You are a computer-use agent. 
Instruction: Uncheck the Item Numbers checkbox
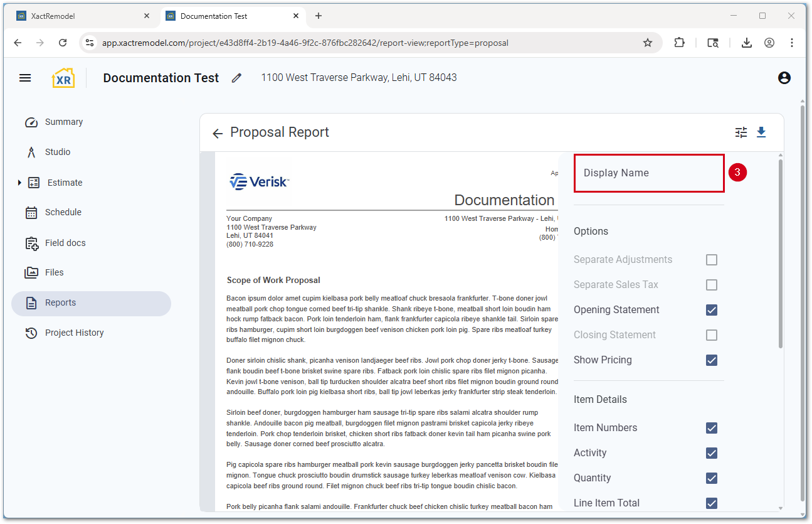coord(711,428)
